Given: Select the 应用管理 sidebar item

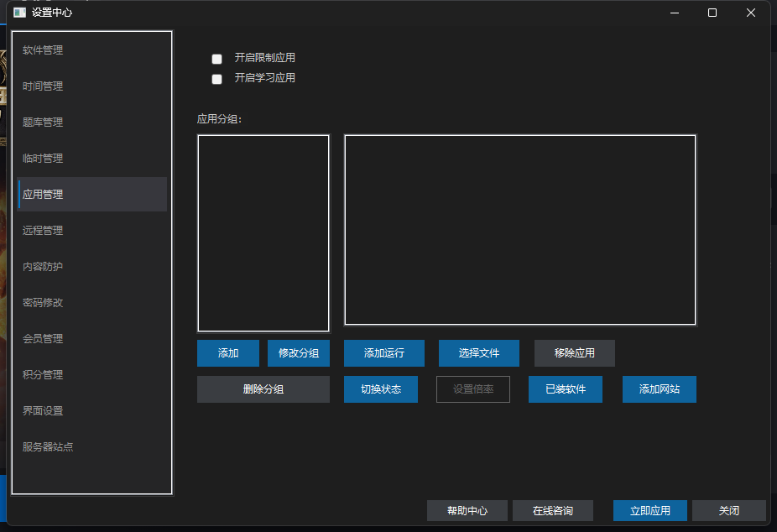Looking at the screenshot, I should click(91, 194).
